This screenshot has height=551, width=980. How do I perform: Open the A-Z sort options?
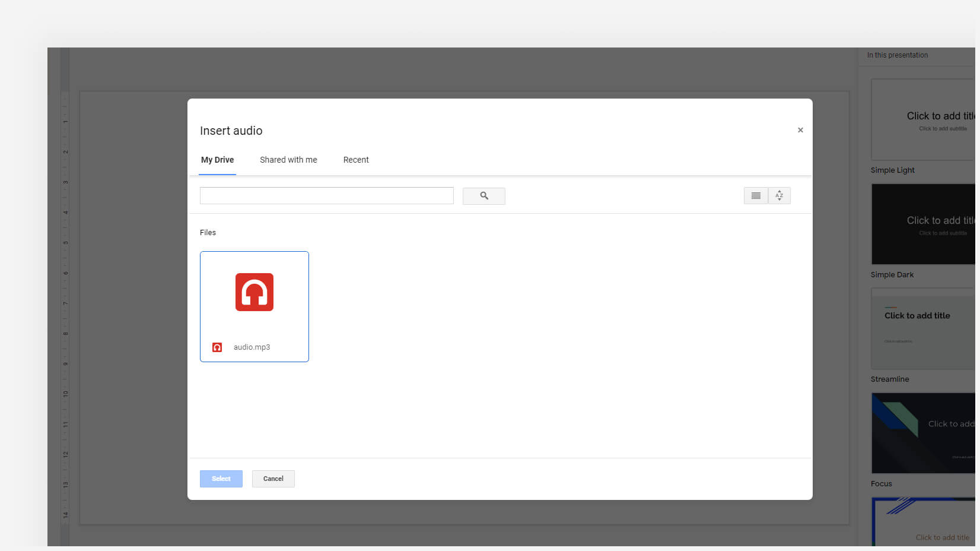click(x=779, y=196)
